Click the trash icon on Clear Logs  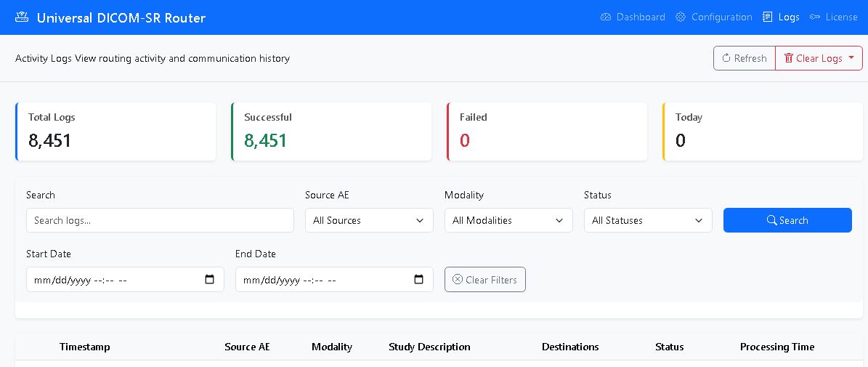point(788,58)
